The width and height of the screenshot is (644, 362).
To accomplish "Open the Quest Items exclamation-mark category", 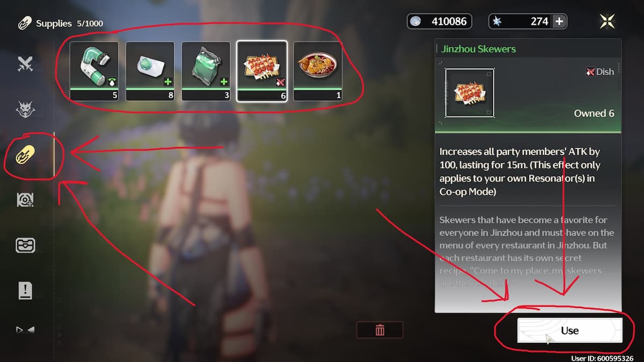I will tap(25, 290).
